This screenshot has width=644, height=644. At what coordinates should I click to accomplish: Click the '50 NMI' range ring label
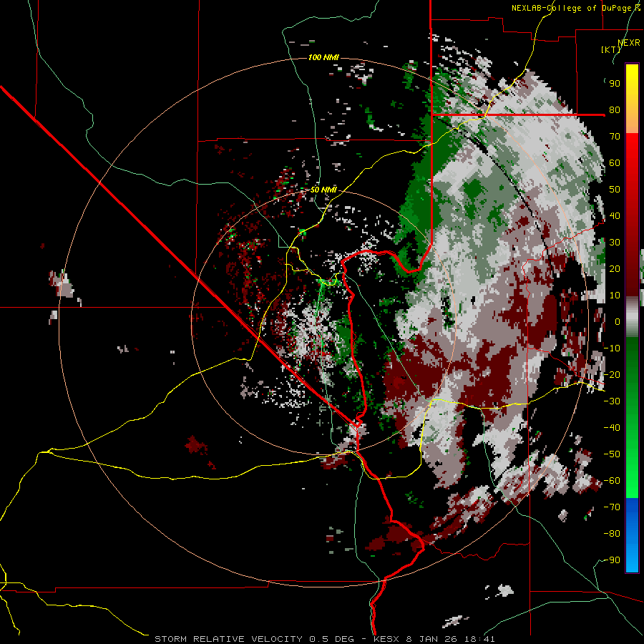pos(323,190)
